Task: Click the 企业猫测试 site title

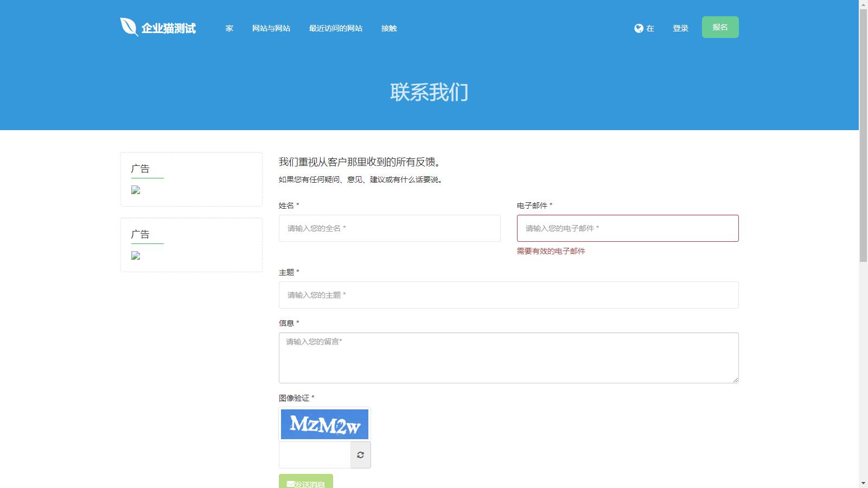Action: (x=169, y=28)
